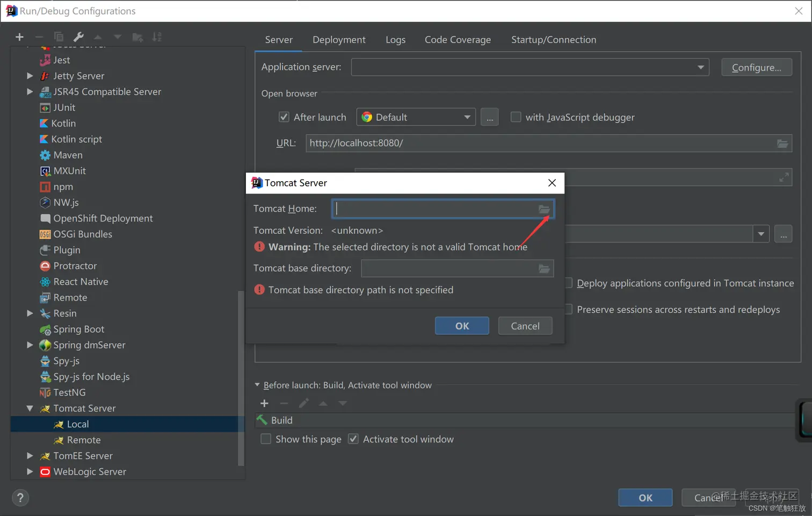812x516 pixels.
Task: Expand TomEE Server node
Action: click(x=30, y=456)
